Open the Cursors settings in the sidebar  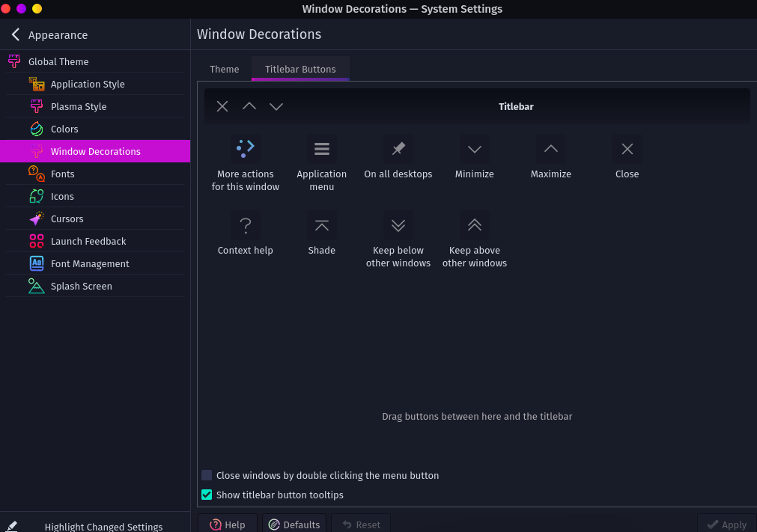[67, 218]
